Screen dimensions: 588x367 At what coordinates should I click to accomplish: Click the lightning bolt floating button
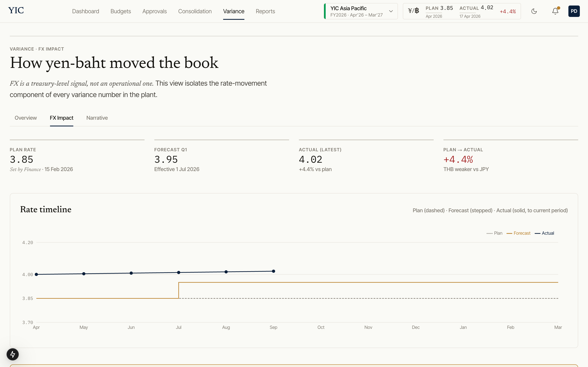13,354
